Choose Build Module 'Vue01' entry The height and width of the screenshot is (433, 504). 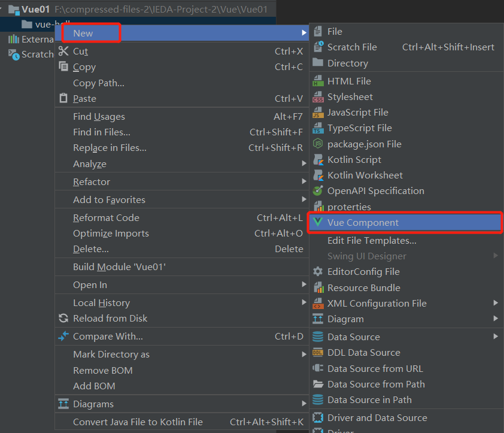(x=182, y=267)
